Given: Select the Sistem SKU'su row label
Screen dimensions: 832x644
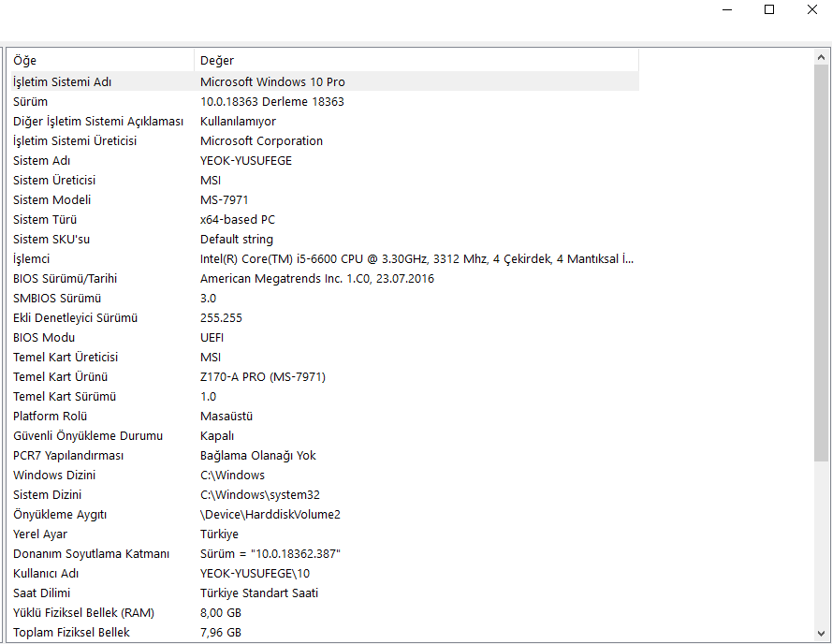Looking at the screenshot, I should tap(51, 239).
